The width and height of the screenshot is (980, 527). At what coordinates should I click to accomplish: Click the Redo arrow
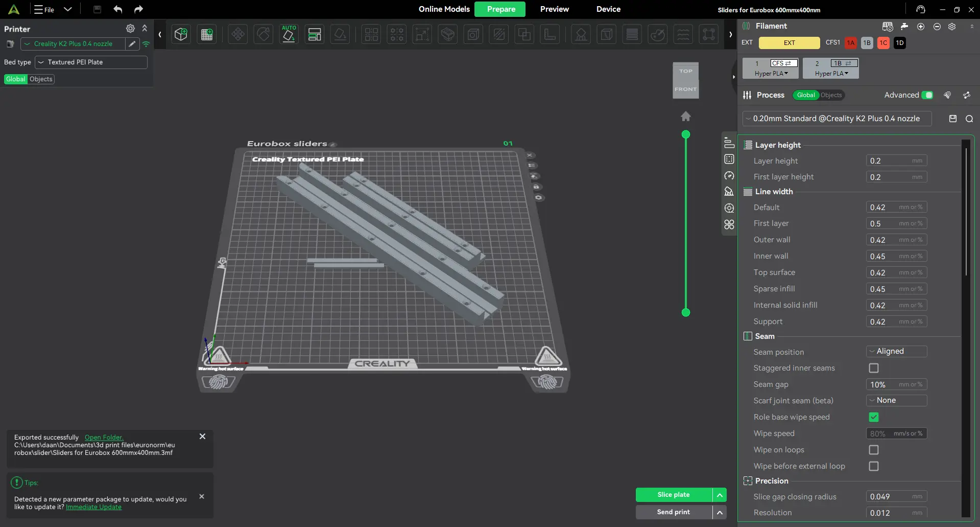click(x=138, y=9)
